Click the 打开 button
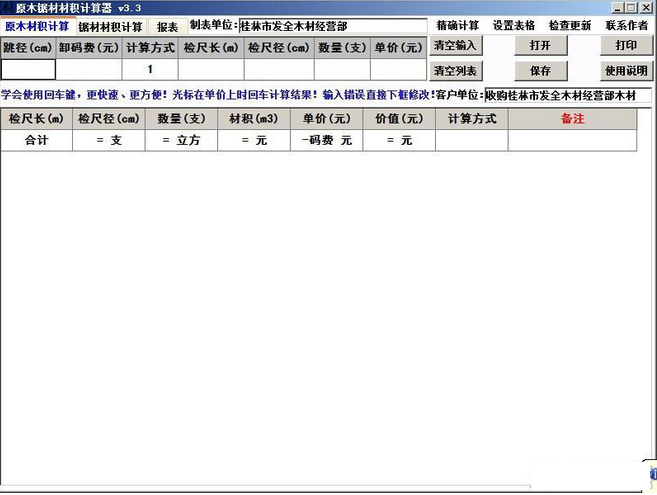657x495 pixels. [x=540, y=46]
